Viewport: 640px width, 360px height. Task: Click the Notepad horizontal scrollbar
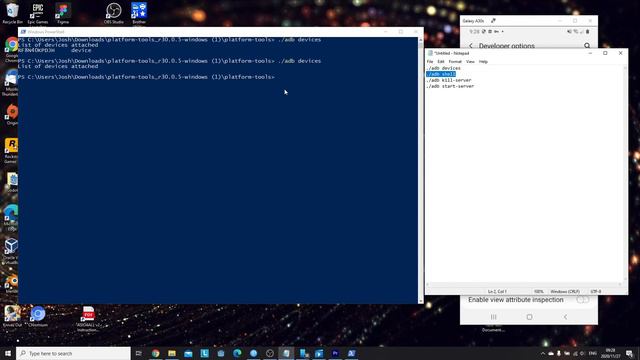pos(524,284)
